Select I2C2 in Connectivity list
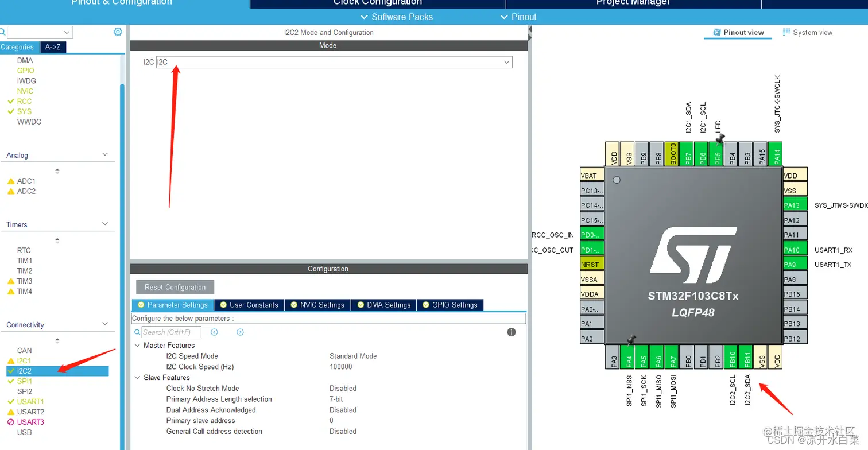 click(x=57, y=371)
